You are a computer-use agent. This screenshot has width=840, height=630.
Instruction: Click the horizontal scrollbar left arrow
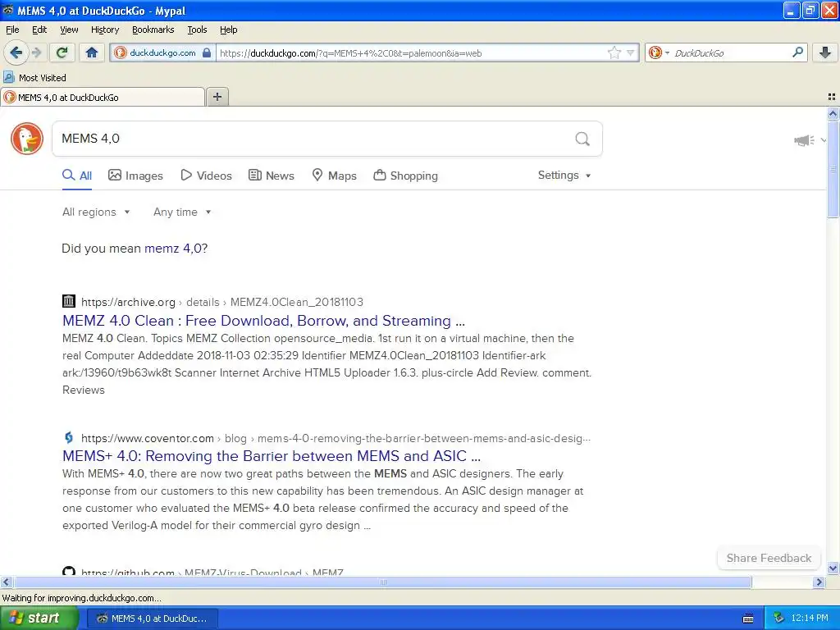tap(6, 582)
